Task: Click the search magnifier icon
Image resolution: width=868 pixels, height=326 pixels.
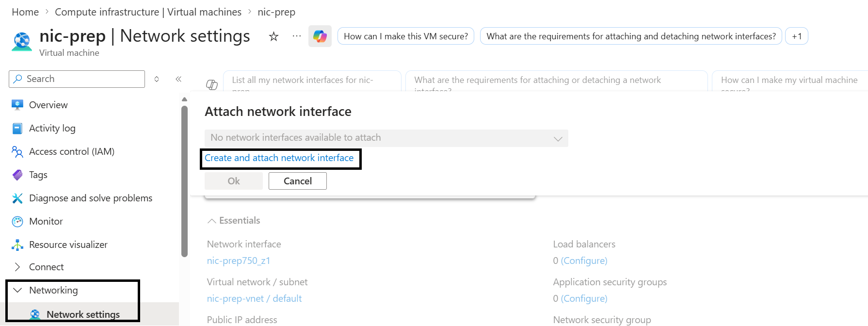Action: tap(18, 79)
